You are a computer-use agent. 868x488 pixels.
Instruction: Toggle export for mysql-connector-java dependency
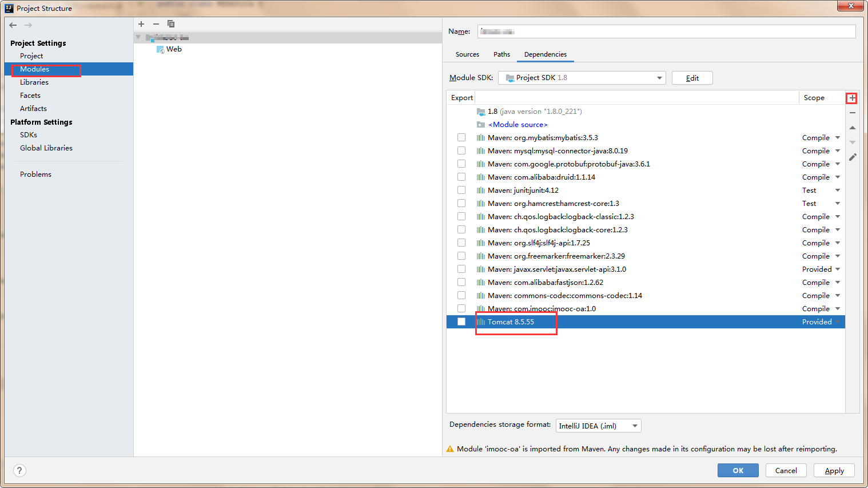461,151
